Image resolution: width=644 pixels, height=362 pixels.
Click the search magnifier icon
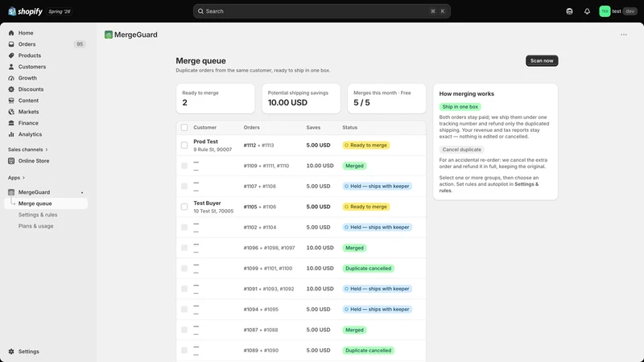200,11
